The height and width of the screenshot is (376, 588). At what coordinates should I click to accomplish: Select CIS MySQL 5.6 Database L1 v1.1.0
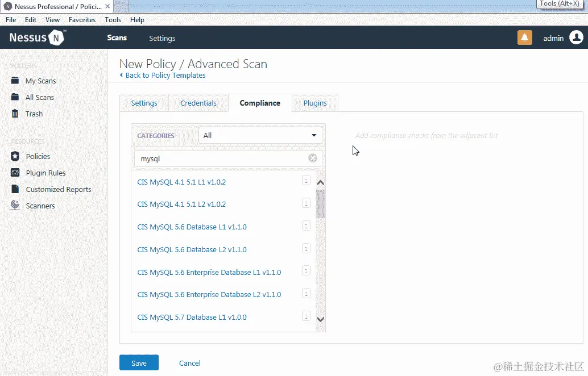192,227
